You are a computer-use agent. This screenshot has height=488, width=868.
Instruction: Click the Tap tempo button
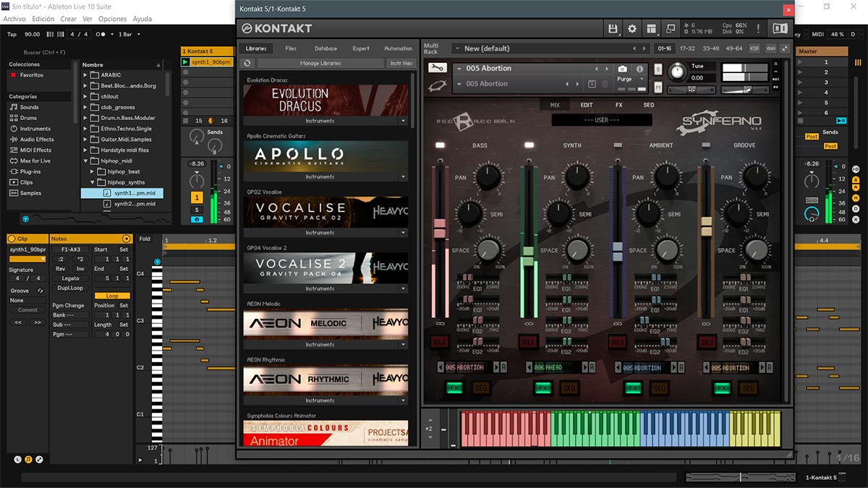[x=12, y=34]
